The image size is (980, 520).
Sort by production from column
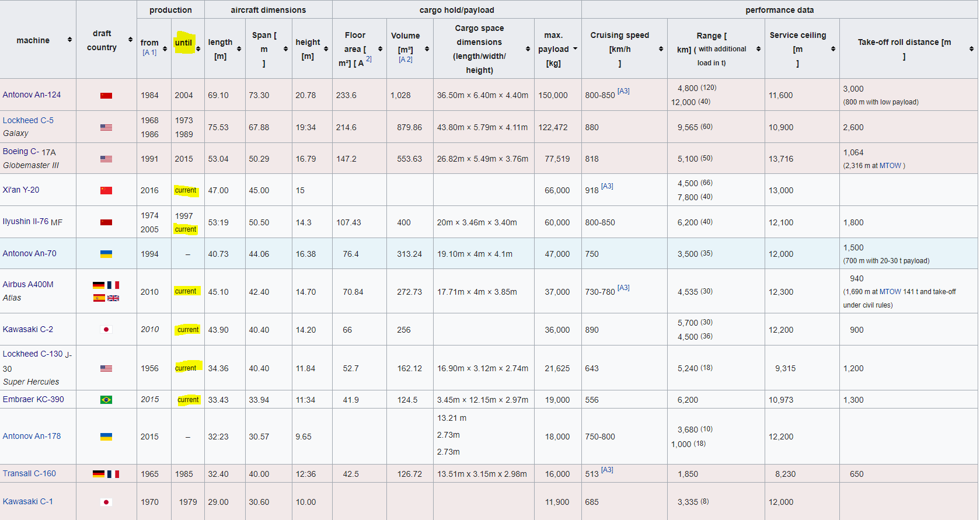click(x=165, y=49)
